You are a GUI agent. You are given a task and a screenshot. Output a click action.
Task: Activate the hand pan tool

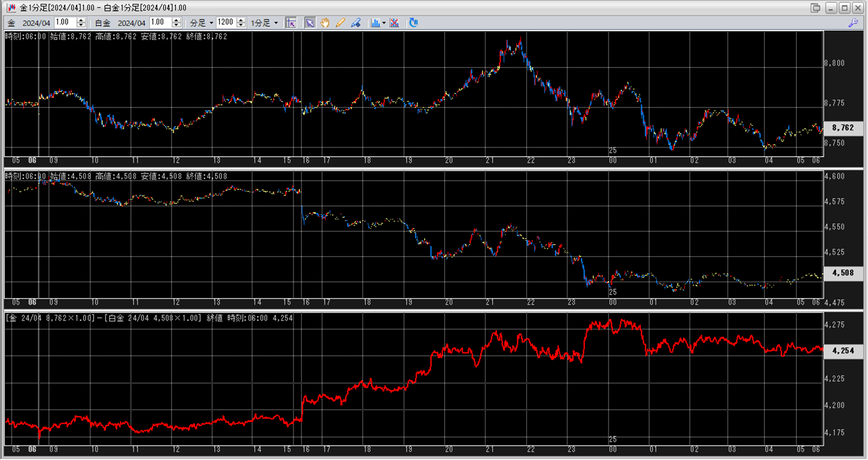pos(325,23)
